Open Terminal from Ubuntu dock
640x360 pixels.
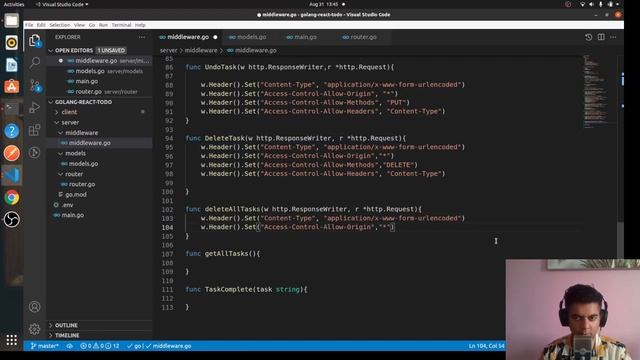click(x=11, y=109)
